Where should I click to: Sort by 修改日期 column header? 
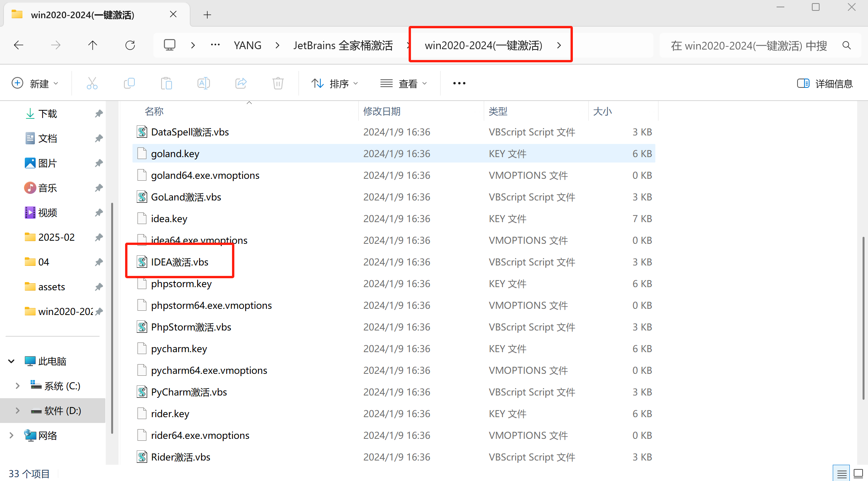tap(382, 111)
